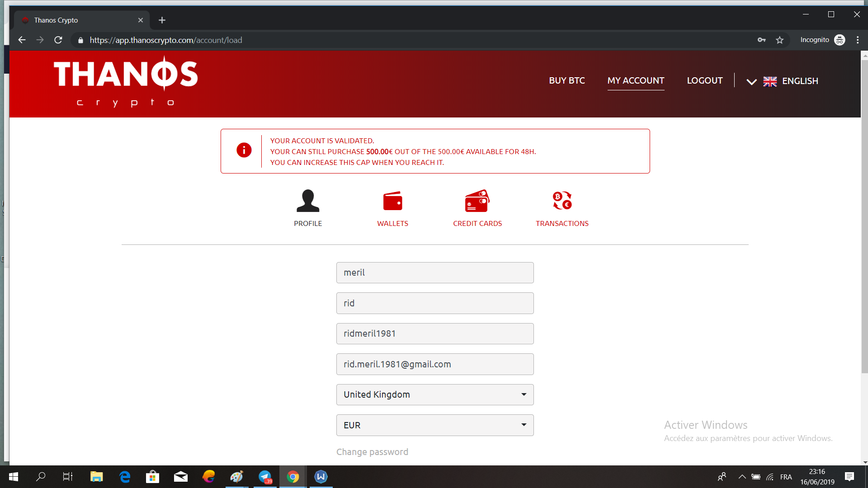Open the Transactions exchange icon

562,201
